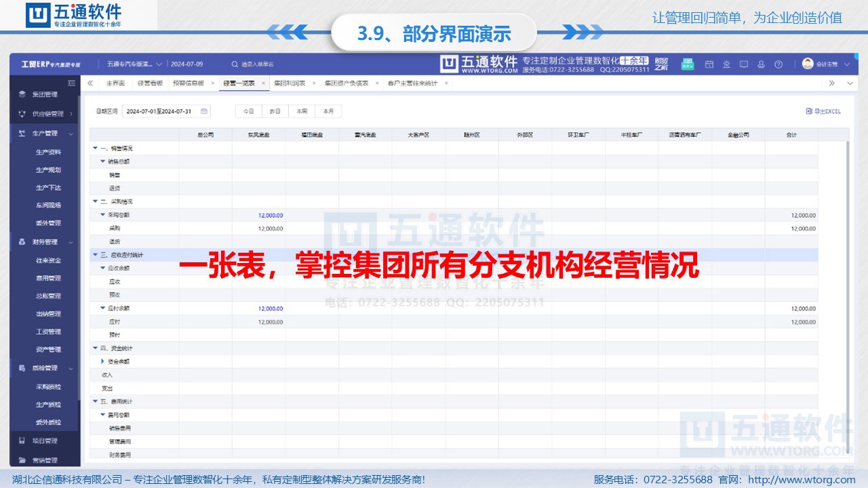Open the tab list dropdown arrow
The image size is (868, 488).
pos(851,83)
